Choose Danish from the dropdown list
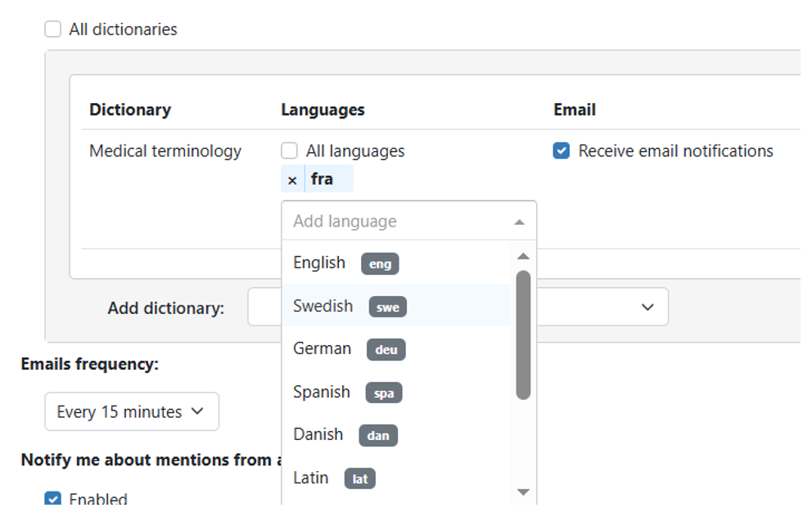 click(x=396, y=435)
